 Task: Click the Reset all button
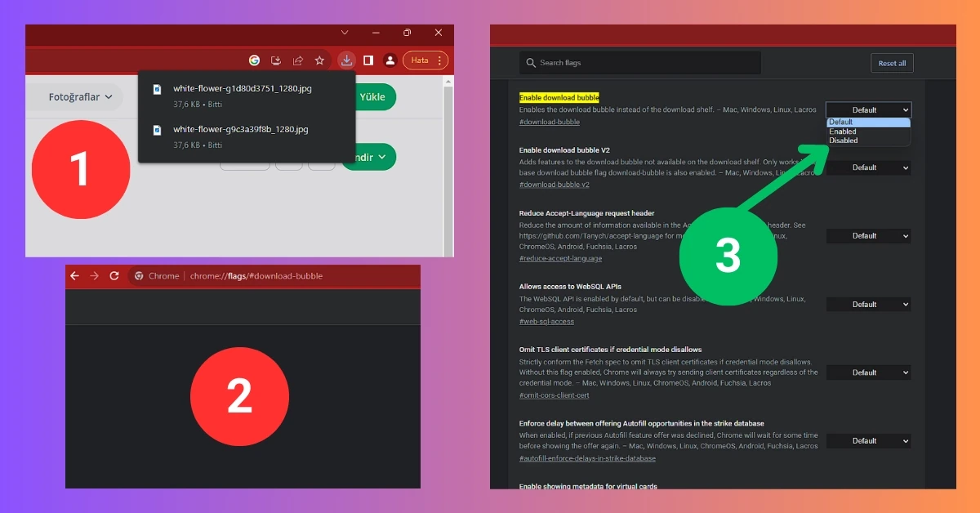892,62
